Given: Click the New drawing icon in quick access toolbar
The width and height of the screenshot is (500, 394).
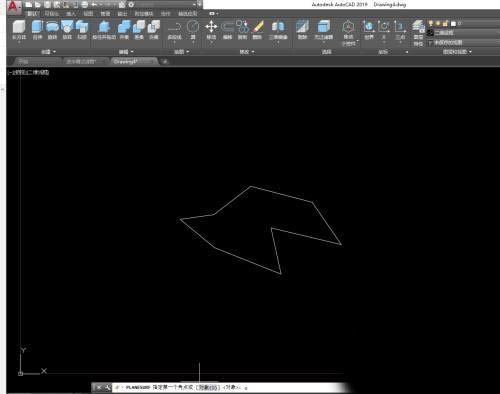Looking at the screenshot, I should tap(29, 5).
